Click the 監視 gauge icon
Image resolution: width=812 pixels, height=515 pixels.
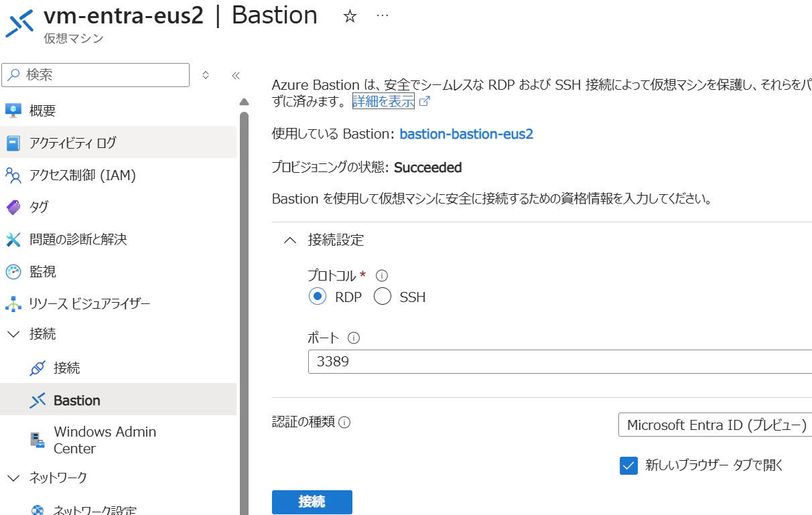pos(13,271)
